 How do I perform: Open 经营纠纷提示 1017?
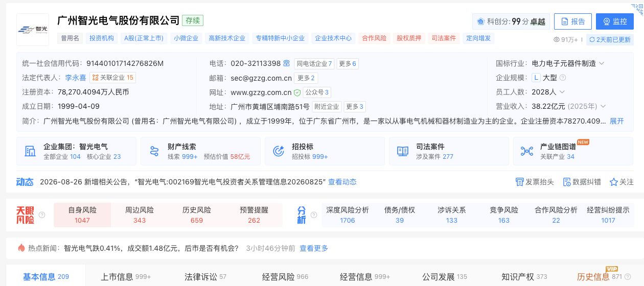coord(608,215)
